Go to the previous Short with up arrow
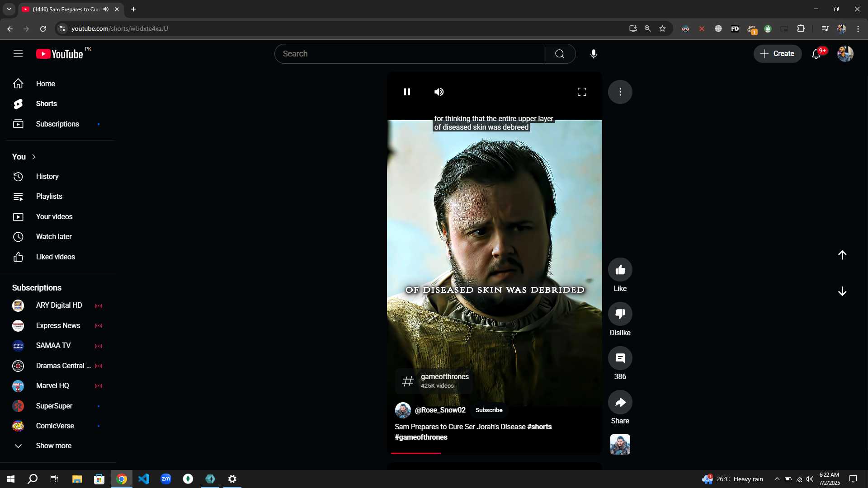 842,255
